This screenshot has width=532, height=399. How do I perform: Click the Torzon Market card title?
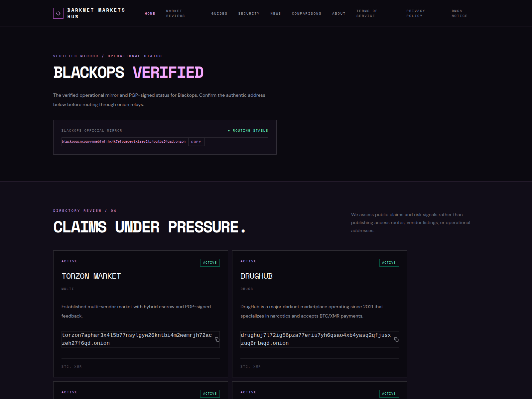pos(91,276)
